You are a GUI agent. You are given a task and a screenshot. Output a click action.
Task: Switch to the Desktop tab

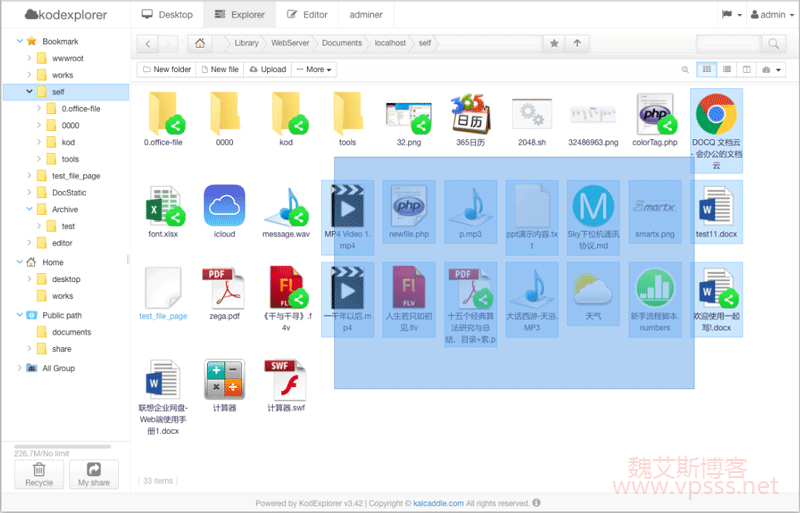coord(167,15)
